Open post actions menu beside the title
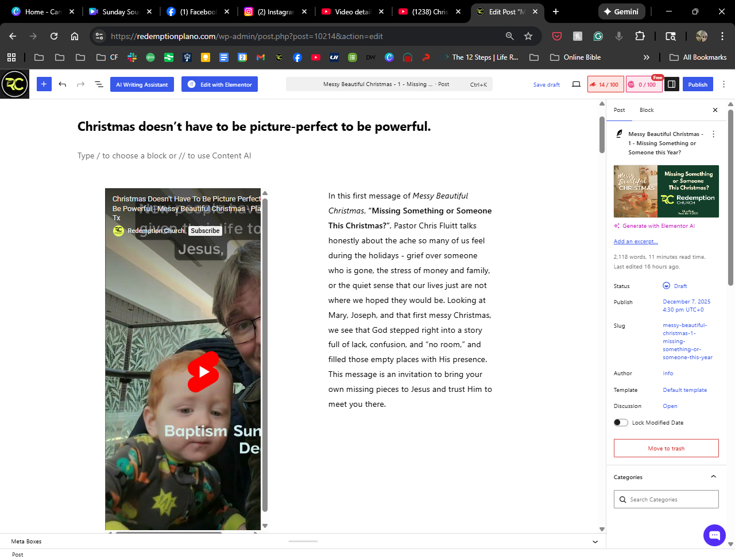Screen dimensions: 735x560 pyautogui.click(x=714, y=134)
